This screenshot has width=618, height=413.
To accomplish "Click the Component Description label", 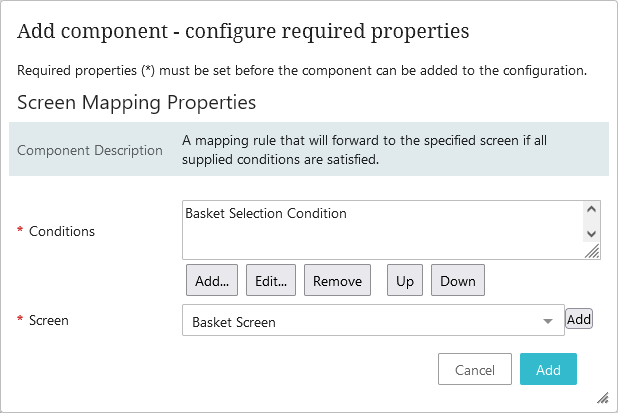I will 90,150.
